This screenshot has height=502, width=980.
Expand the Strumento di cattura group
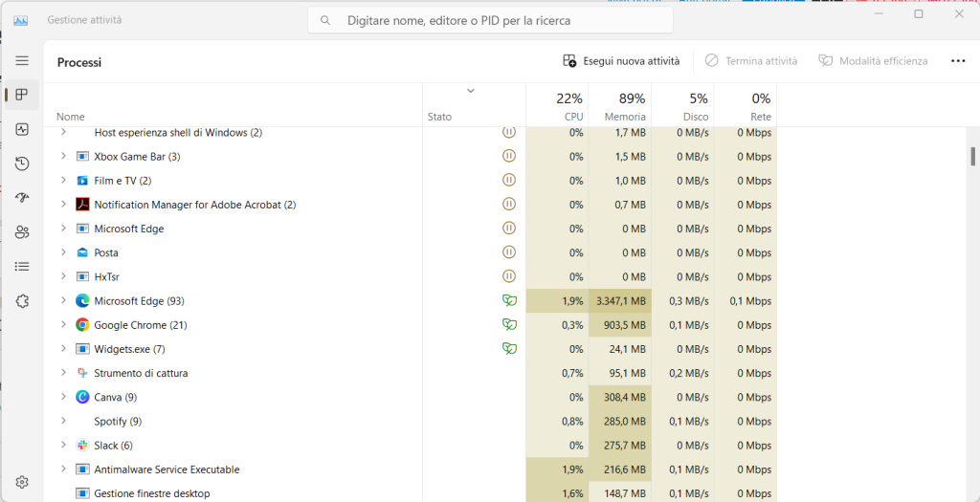[x=63, y=373]
